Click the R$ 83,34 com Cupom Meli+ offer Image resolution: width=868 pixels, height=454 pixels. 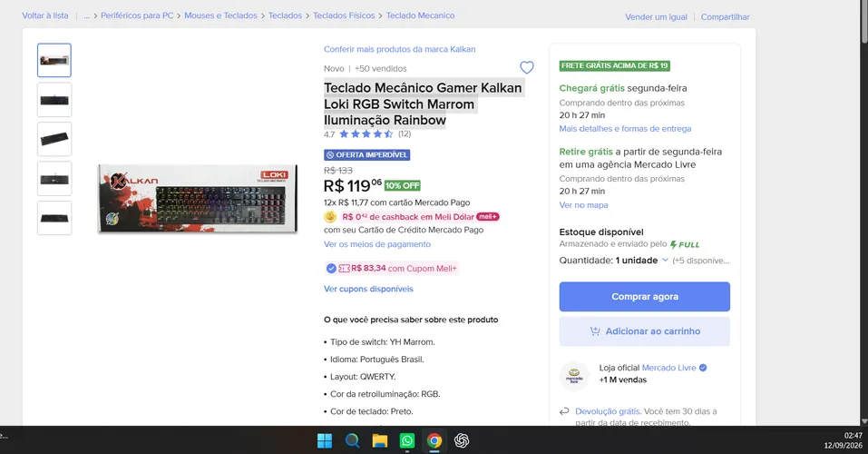coord(392,268)
